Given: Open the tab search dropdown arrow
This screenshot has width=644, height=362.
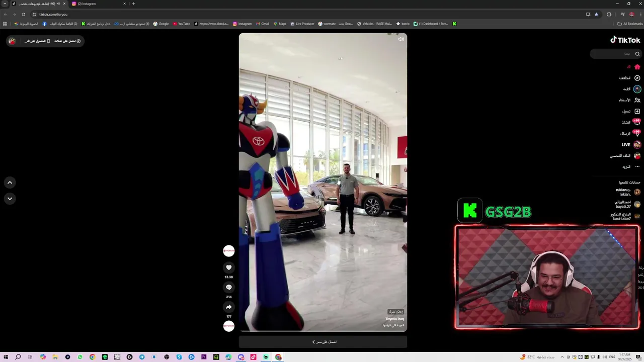Looking at the screenshot, I should pyautogui.click(x=5, y=4).
